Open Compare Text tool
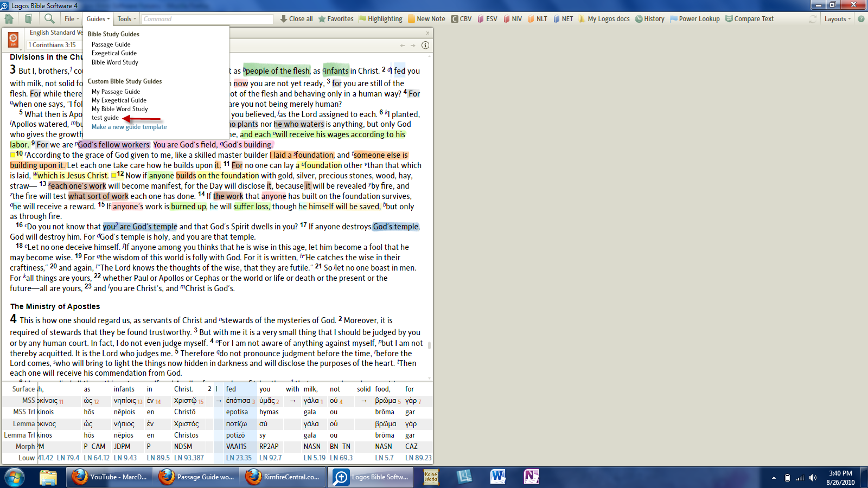 click(750, 19)
